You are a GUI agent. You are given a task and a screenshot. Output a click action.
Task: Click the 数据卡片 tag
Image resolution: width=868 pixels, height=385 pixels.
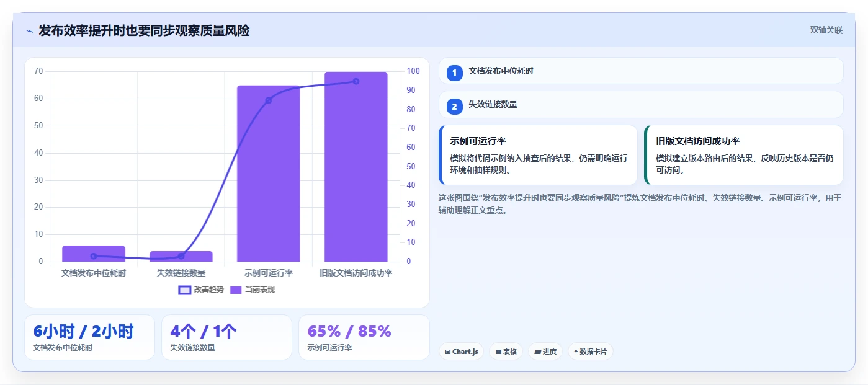590,352
